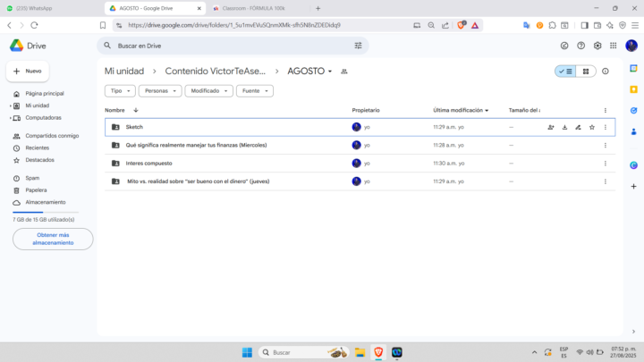This screenshot has height=362, width=644.
Task: Open the Windows Start menu
Action: (x=247, y=352)
